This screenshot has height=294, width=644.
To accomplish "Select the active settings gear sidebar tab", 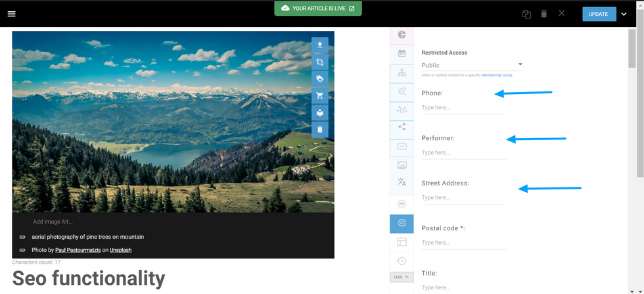I will (402, 223).
